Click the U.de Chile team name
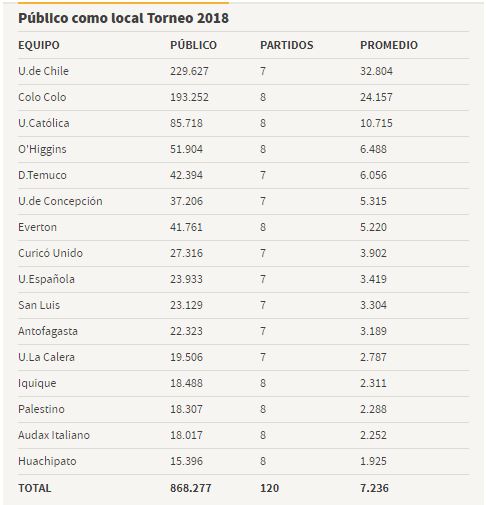This screenshot has width=486, height=505. 43,71
